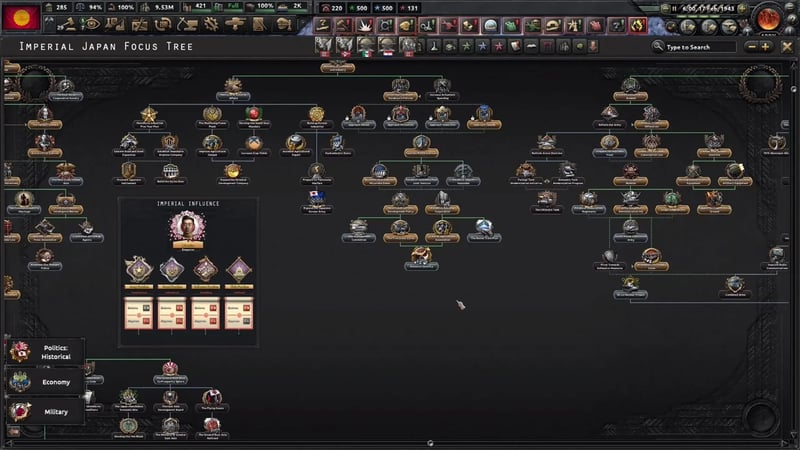Open Intelligence agency via the eye icon
The width and height of the screenshot is (800, 450).
[x=91, y=23]
